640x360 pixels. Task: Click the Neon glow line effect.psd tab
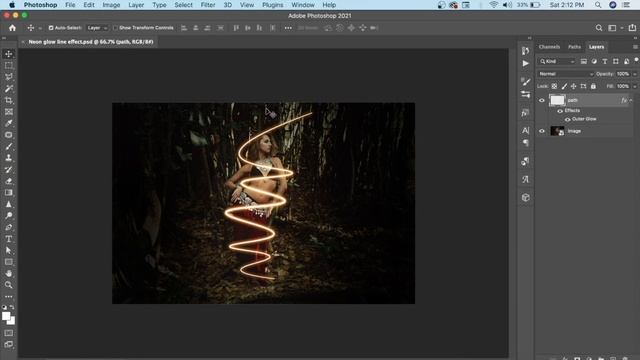(91, 42)
